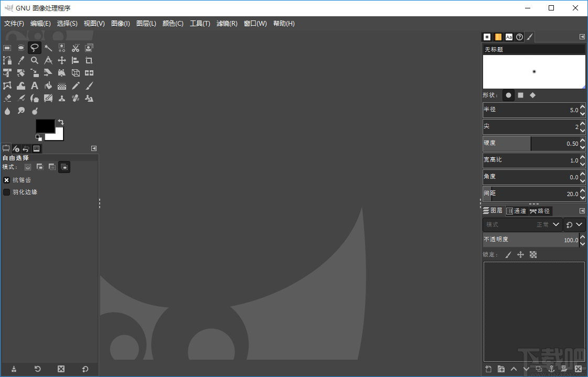
Task: Select the Move tool
Action: click(62, 60)
